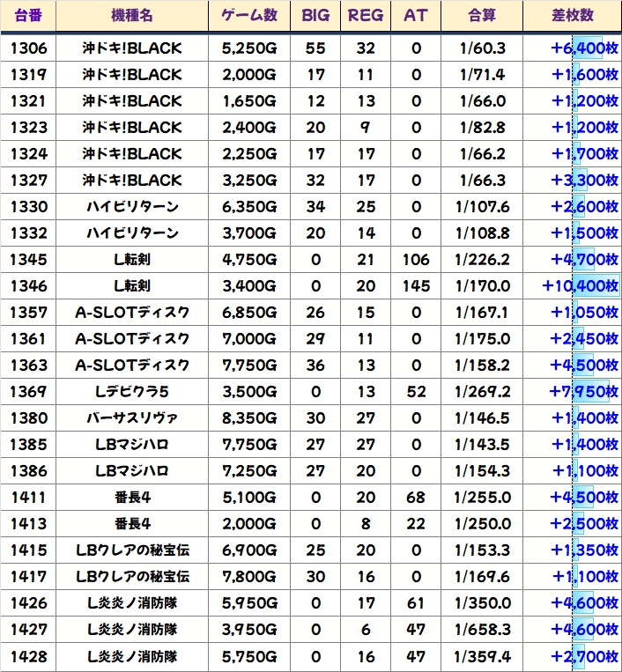The image size is (622, 672).
Task: Click the REG column header
Action: [x=367, y=16]
